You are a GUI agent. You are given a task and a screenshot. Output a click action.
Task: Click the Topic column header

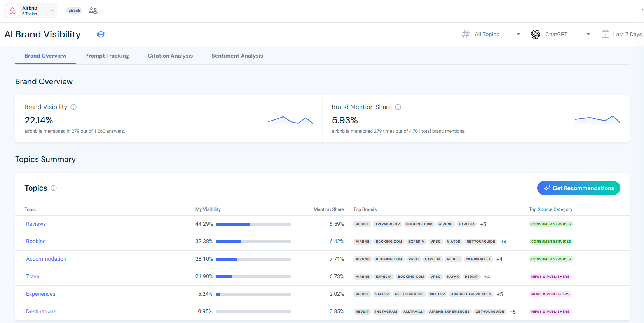coord(30,209)
